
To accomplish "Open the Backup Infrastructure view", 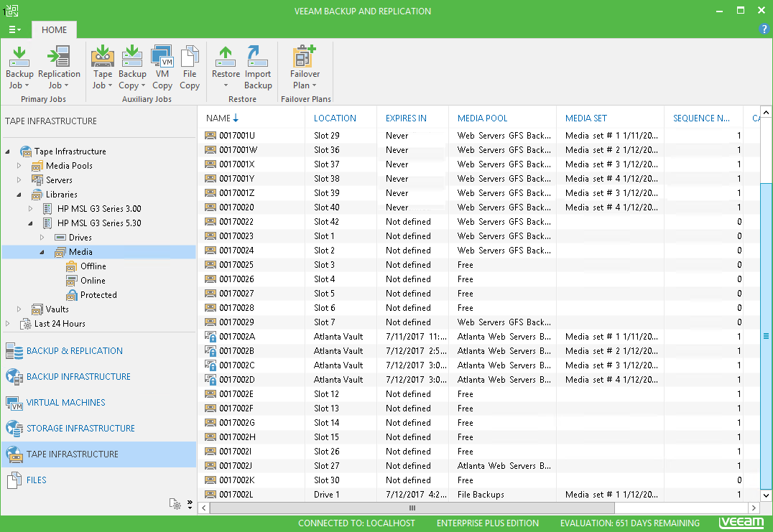I will click(x=98, y=377).
